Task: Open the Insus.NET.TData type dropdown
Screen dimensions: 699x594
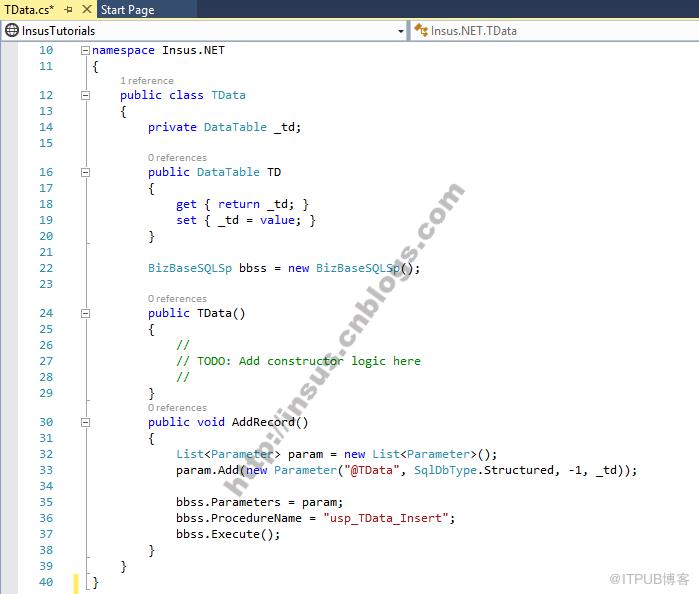Action: tap(555, 31)
